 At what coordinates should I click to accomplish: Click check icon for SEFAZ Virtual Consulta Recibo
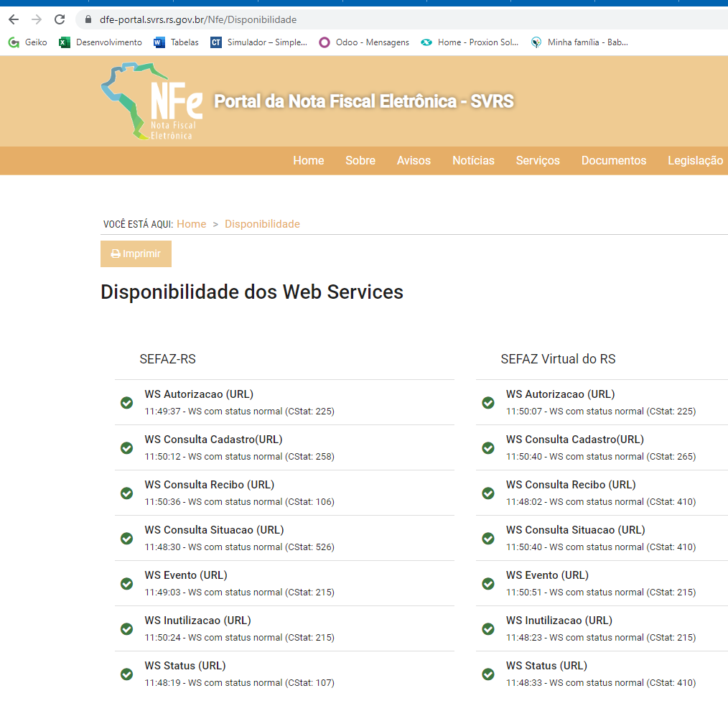coord(488,493)
